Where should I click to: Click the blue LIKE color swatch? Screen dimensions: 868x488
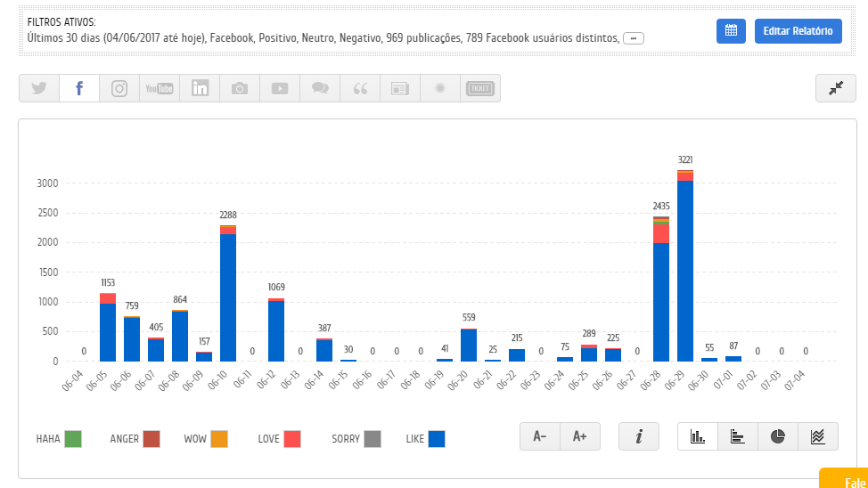(437, 439)
